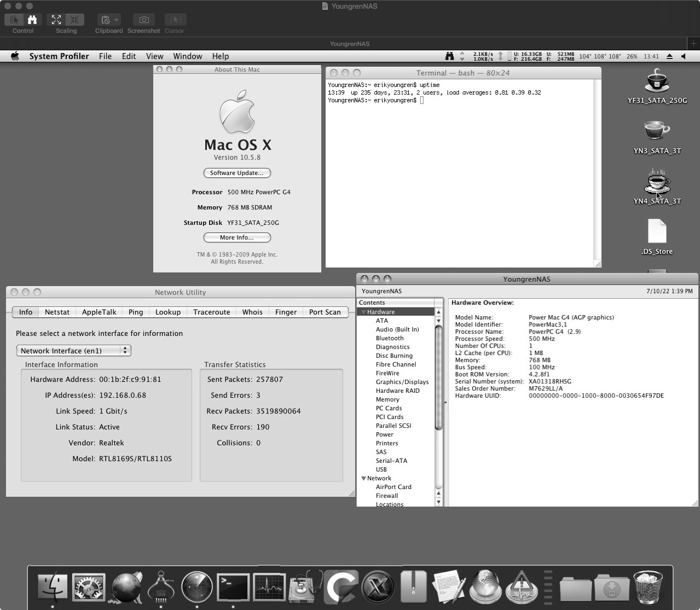
Task: Select Firewall under Network
Action: click(387, 496)
